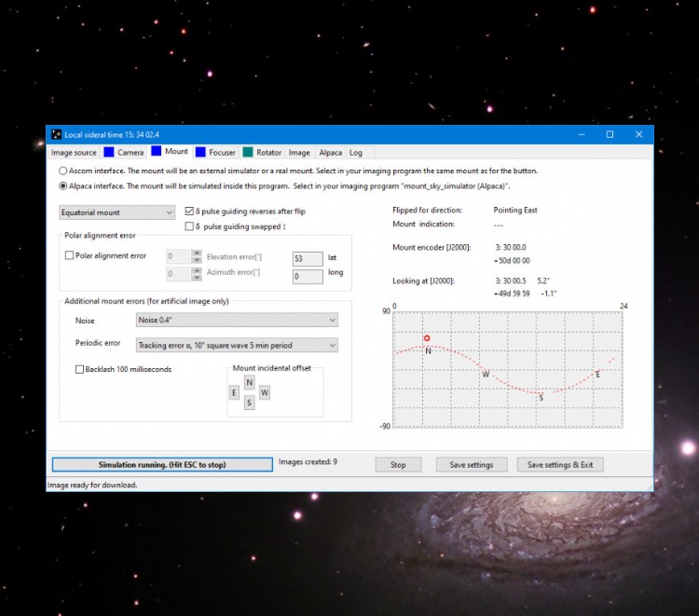Viewport: 699px width, 616px height.
Task: Click the E mount offset button
Action: point(234,392)
